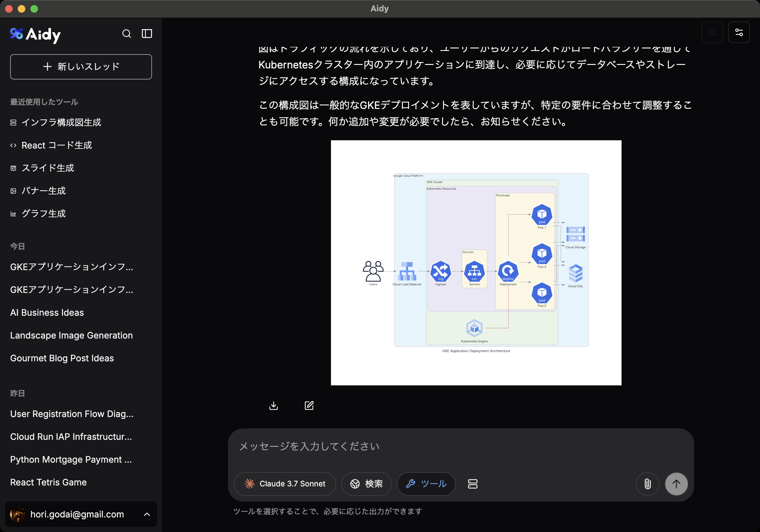The image size is (760, 532).
Task: Open the settings sliders icon
Action: tap(739, 32)
